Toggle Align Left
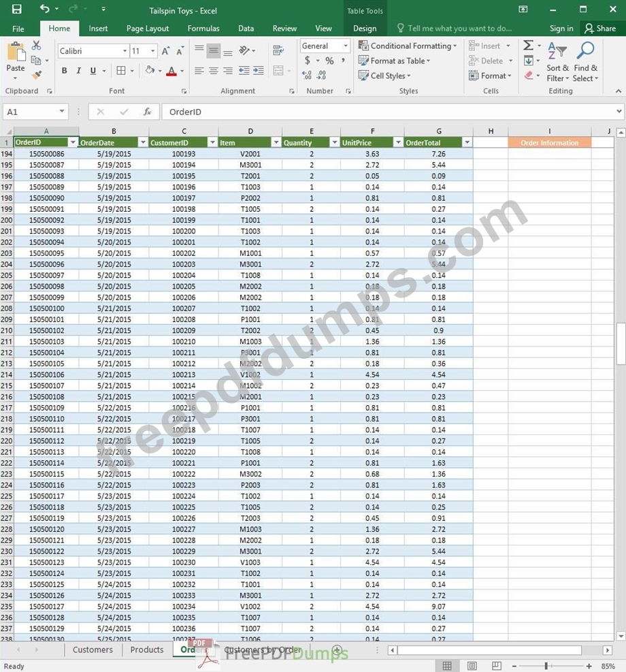626x672 pixels. coord(199,71)
